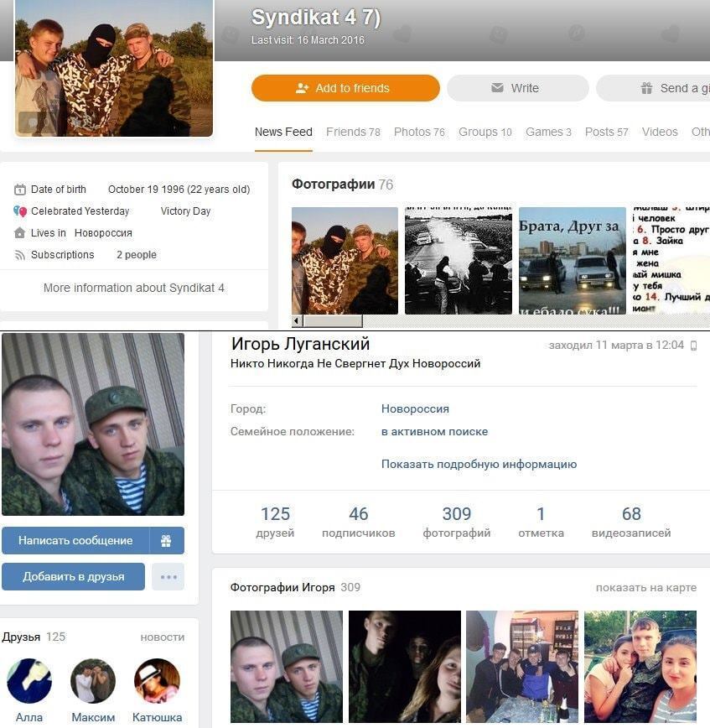Click the comment icon on the profile photo
The image size is (710, 728).
33,123
